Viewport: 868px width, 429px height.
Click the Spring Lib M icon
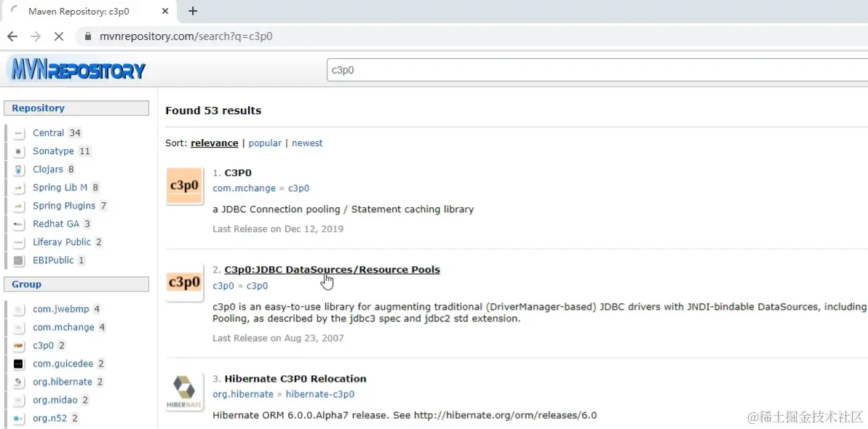pos(20,188)
